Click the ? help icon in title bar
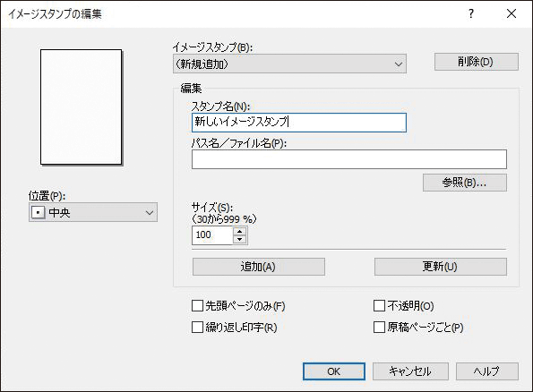Screen dimensions: 533x392 point(471,14)
